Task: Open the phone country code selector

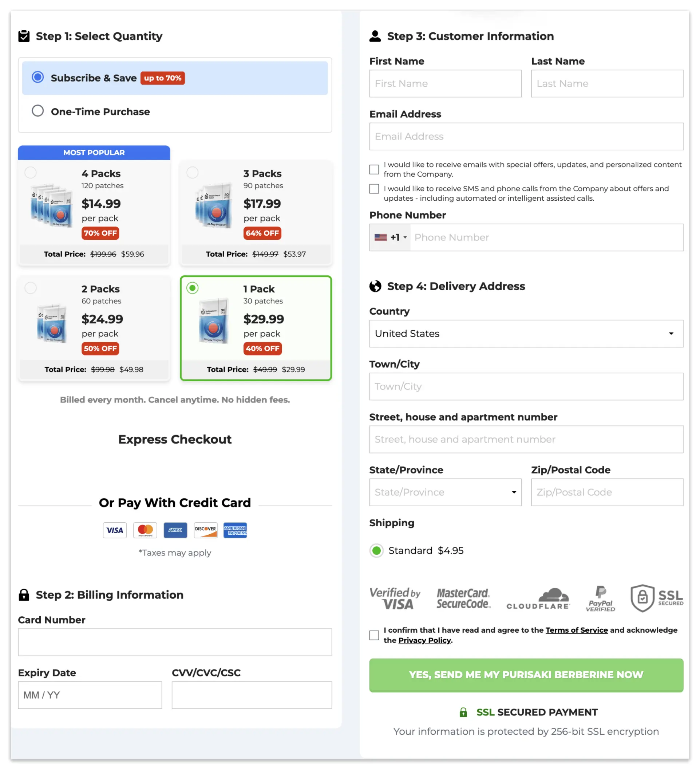Action: tap(390, 237)
